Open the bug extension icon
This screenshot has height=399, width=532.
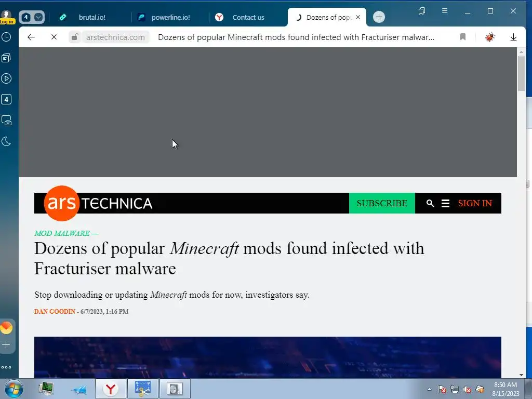tap(489, 37)
